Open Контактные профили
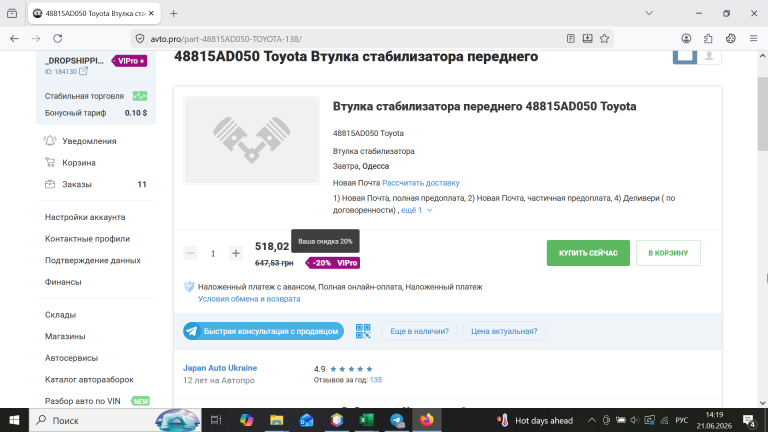 [x=87, y=239]
